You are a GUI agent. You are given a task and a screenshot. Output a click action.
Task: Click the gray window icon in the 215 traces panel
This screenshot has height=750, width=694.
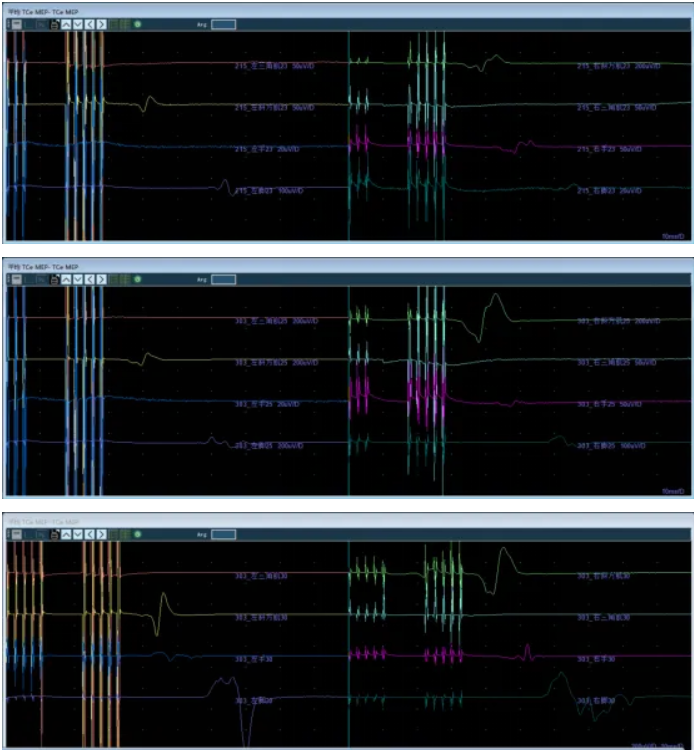(17, 24)
